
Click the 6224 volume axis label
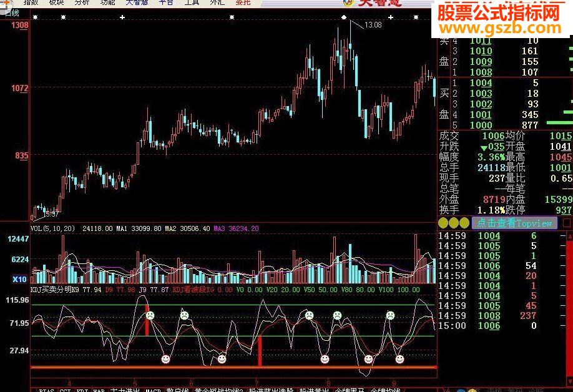[20, 260]
